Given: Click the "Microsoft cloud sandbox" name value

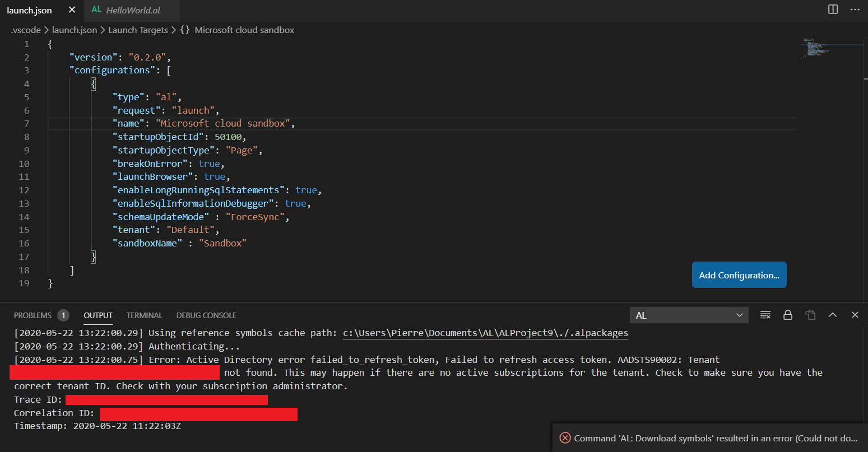Looking at the screenshot, I should pos(222,124).
